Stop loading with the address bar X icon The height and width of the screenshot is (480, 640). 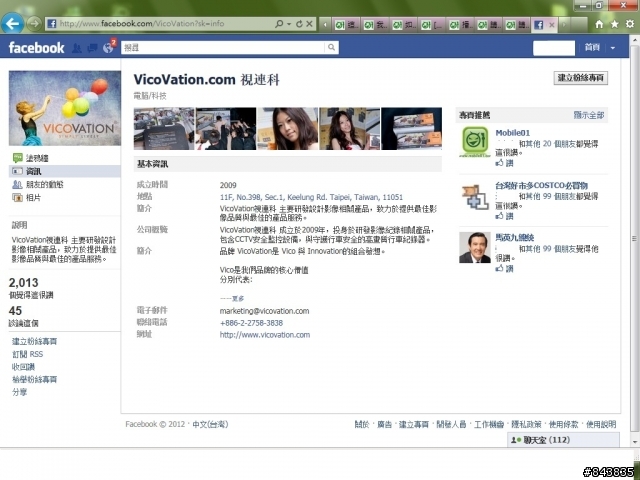[309, 24]
